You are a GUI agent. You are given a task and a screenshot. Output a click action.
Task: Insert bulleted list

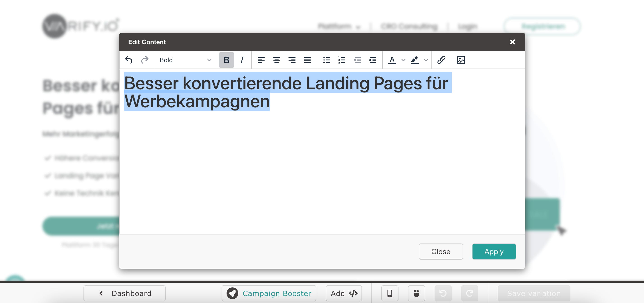point(327,60)
